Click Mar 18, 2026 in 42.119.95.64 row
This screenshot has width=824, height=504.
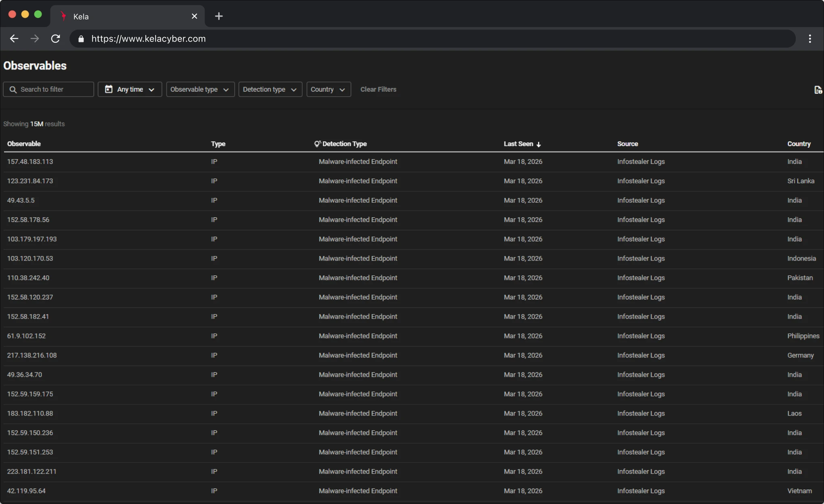(523, 491)
